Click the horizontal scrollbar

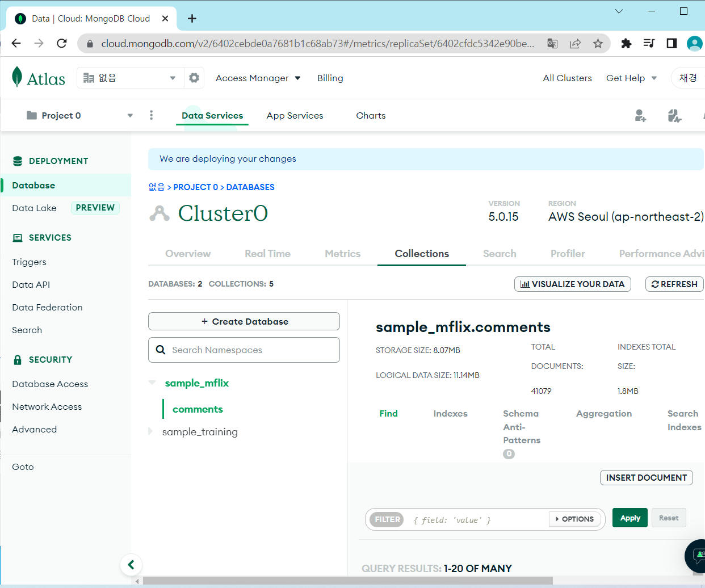(348, 581)
